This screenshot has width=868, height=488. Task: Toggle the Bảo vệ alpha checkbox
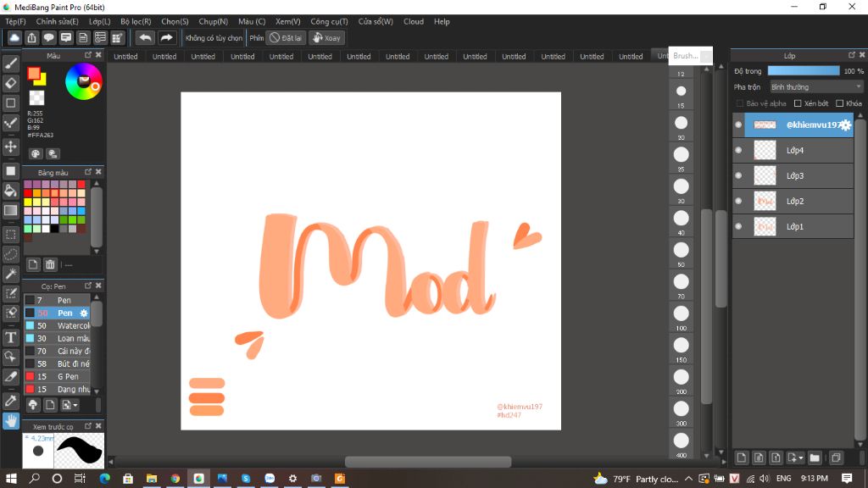(x=739, y=103)
